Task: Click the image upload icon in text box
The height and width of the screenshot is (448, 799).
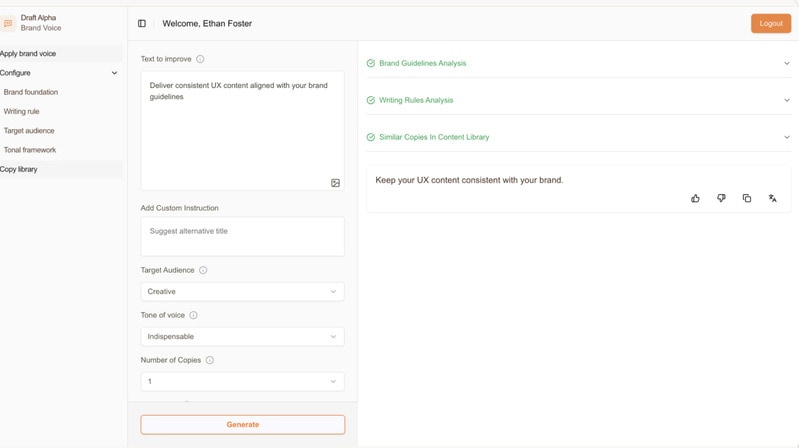Action: pos(335,183)
